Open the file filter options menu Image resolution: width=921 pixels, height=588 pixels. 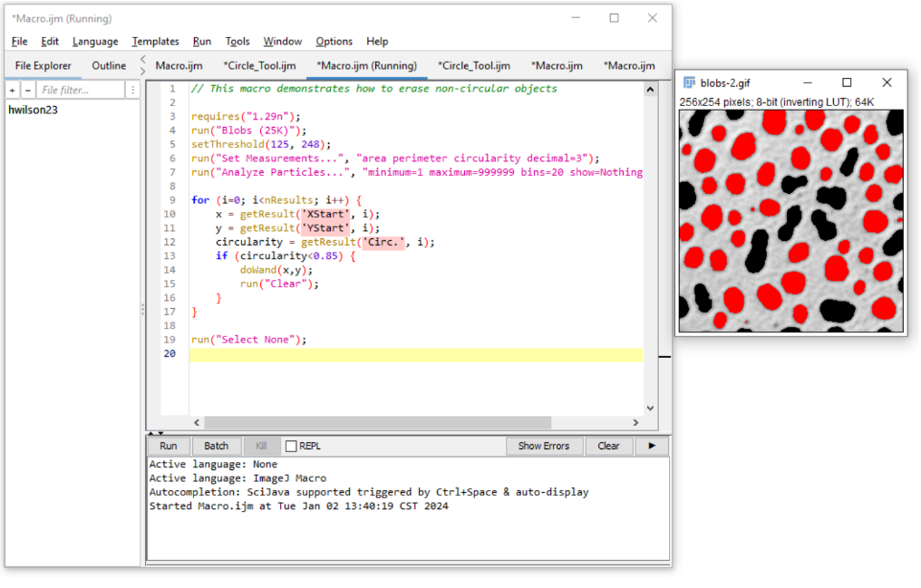[x=132, y=90]
